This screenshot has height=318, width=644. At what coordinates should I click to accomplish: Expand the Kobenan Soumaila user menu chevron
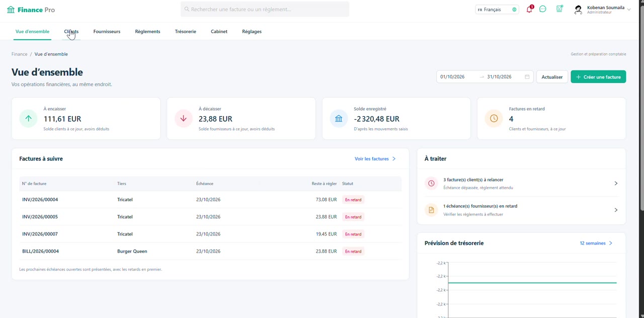point(629,10)
